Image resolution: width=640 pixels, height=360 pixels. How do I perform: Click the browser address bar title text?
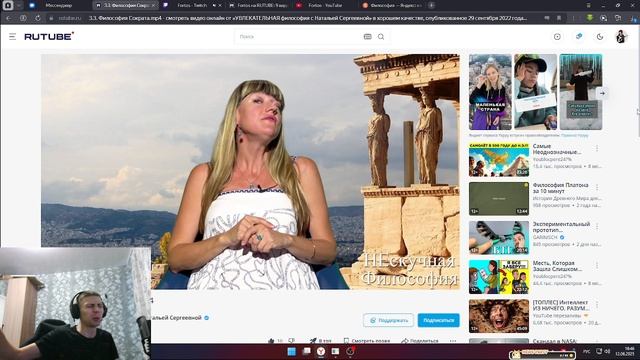tap(308, 18)
